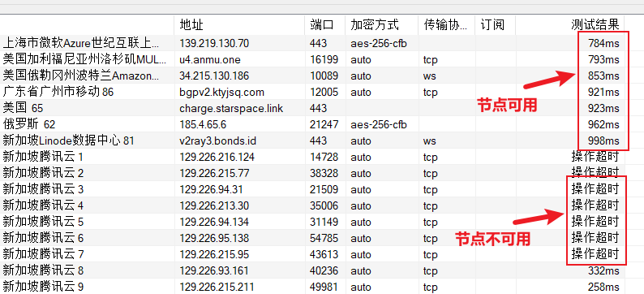Click port value 14728
644x294 pixels.
point(324,157)
